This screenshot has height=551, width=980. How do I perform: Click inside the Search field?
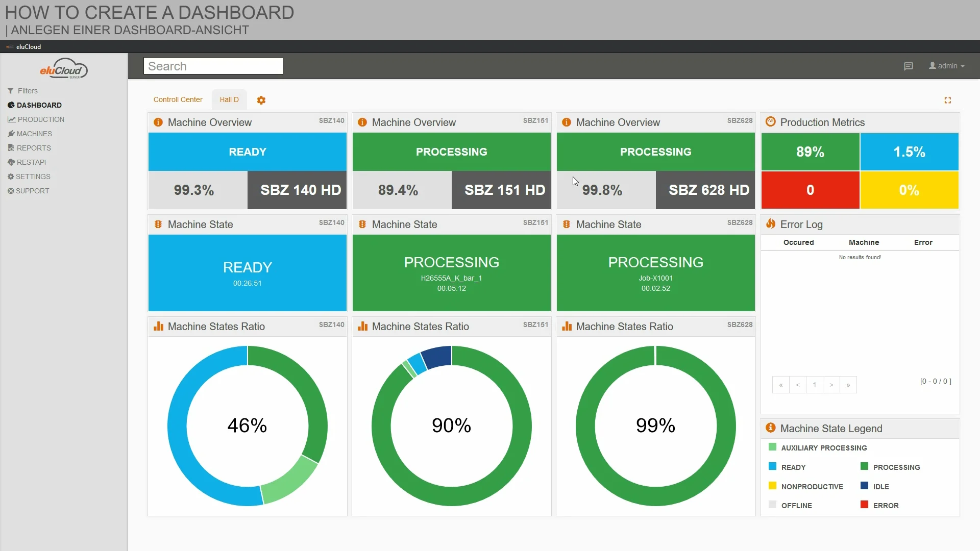213,66
